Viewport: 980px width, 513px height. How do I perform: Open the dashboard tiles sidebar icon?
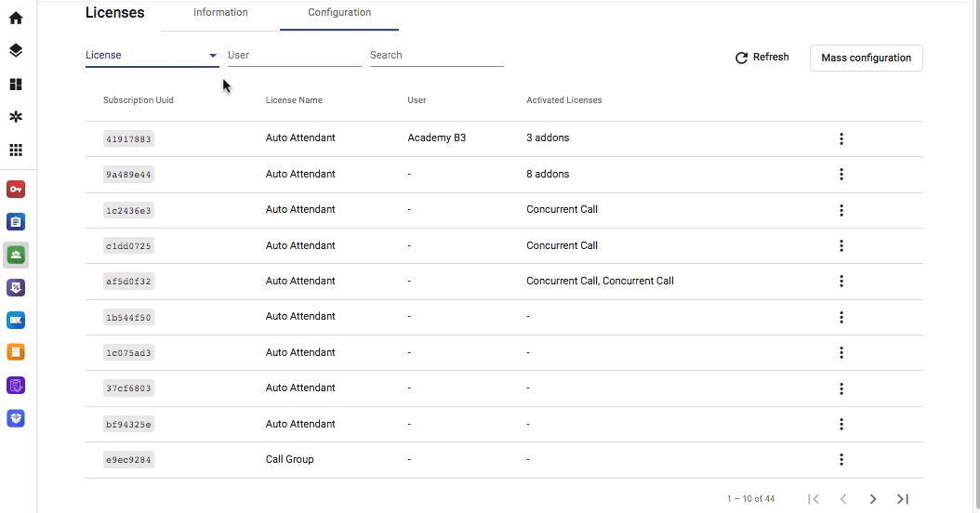(16, 85)
